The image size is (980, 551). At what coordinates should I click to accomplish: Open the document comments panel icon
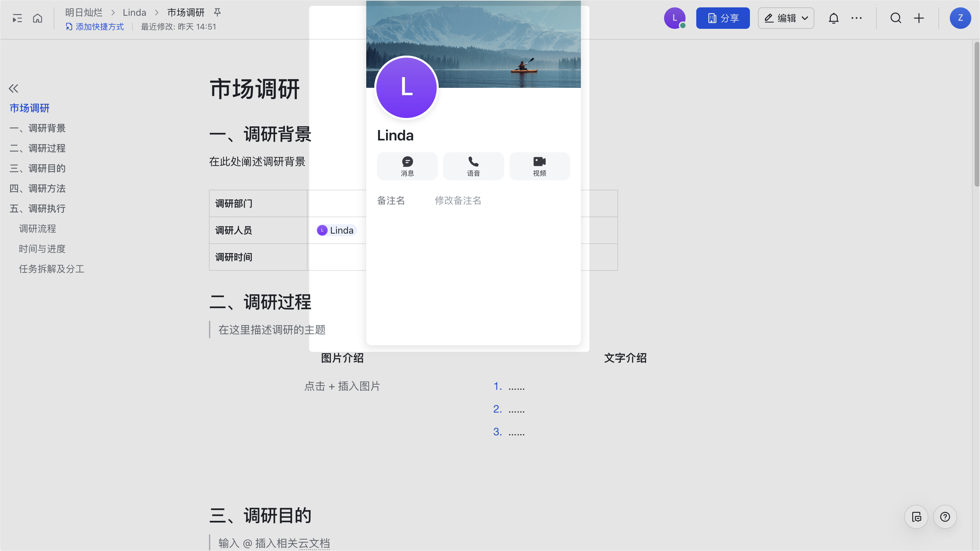(916, 517)
